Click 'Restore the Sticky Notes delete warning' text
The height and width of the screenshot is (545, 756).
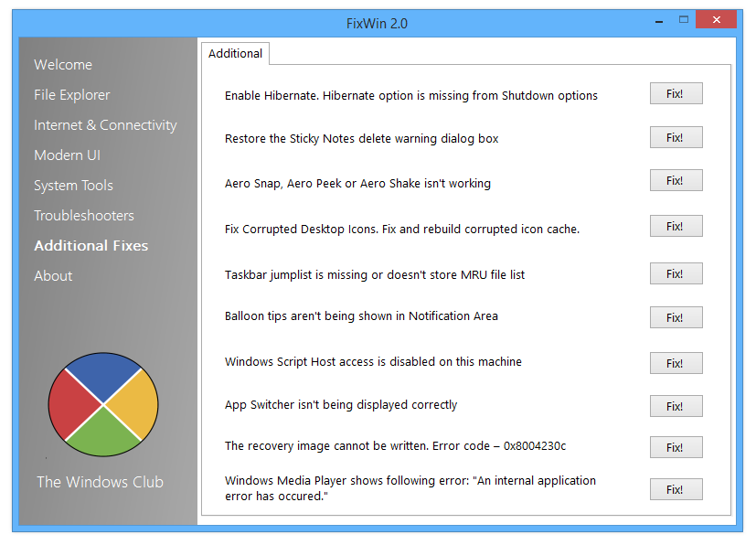(x=362, y=139)
